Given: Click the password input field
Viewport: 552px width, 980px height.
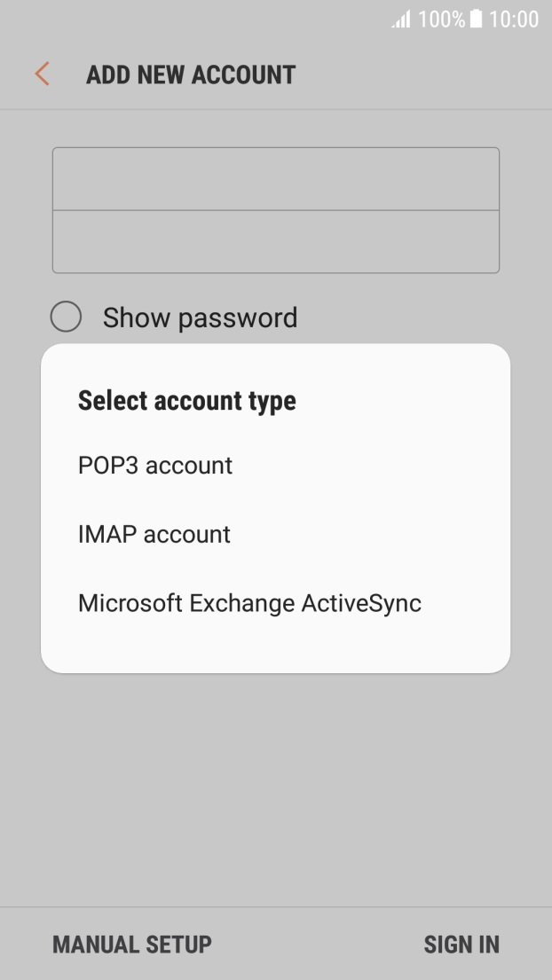Looking at the screenshot, I should (x=276, y=240).
